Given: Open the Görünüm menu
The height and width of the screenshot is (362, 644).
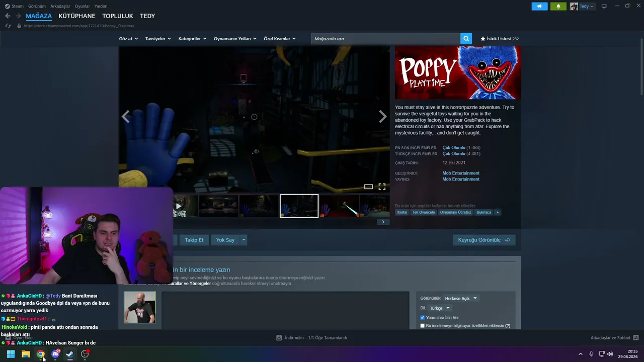Looking at the screenshot, I should pos(37,7).
